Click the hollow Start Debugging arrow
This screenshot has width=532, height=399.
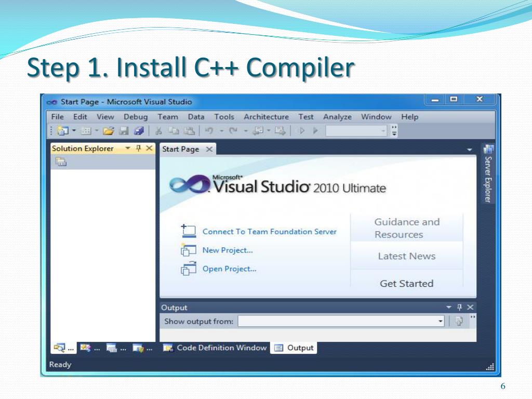tap(302, 130)
